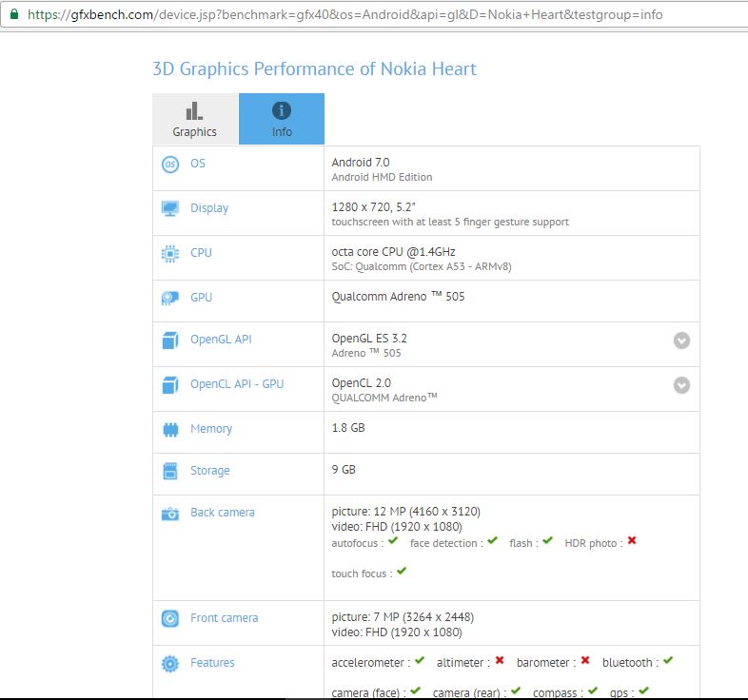Image resolution: width=748 pixels, height=700 pixels.
Task: Click the autofocus green checkmark
Action: point(393,541)
